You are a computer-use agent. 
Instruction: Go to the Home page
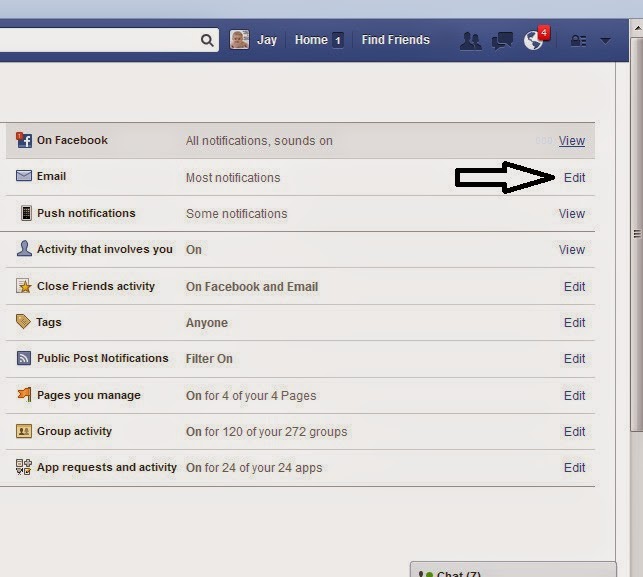point(311,40)
